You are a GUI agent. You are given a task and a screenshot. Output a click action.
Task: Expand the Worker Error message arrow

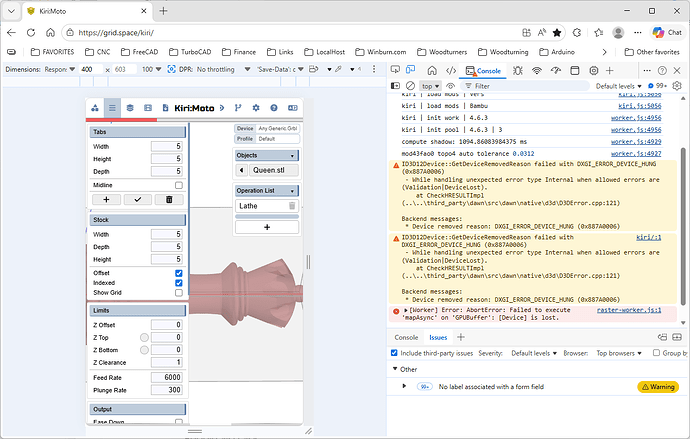(x=406, y=310)
